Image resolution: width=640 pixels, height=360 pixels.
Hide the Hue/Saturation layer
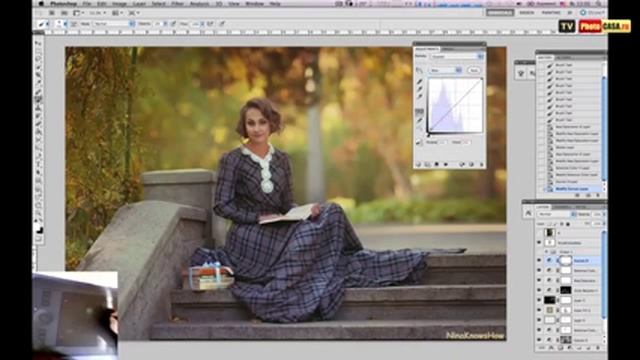539,280
